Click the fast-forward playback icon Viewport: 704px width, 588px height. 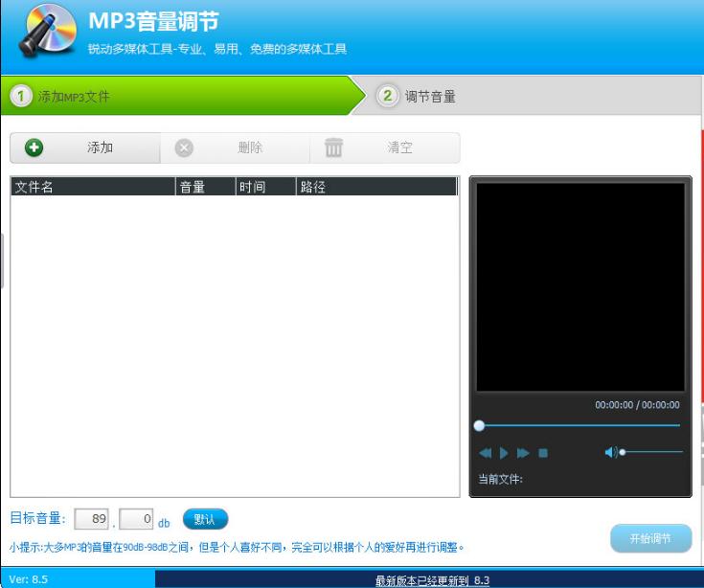(x=523, y=453)
